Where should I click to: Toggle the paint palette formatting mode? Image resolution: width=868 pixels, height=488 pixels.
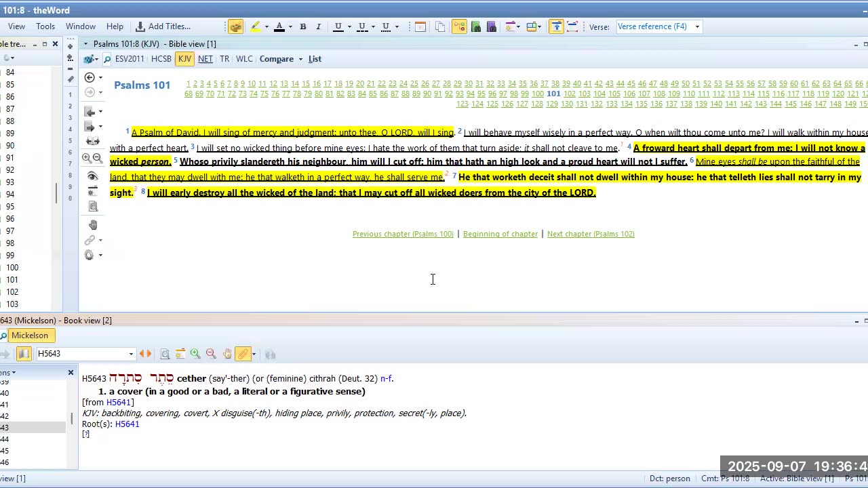[x=235, y=26]
